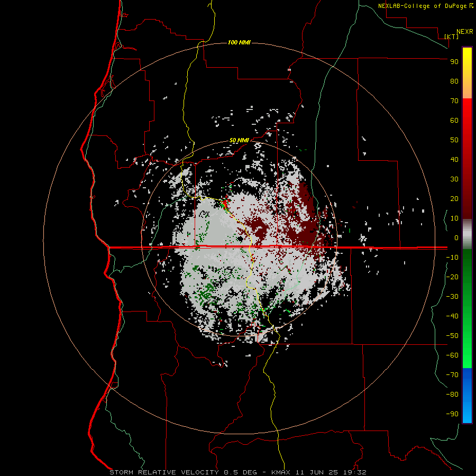Click the -70 knot scale label

click(x=452, y=374)
